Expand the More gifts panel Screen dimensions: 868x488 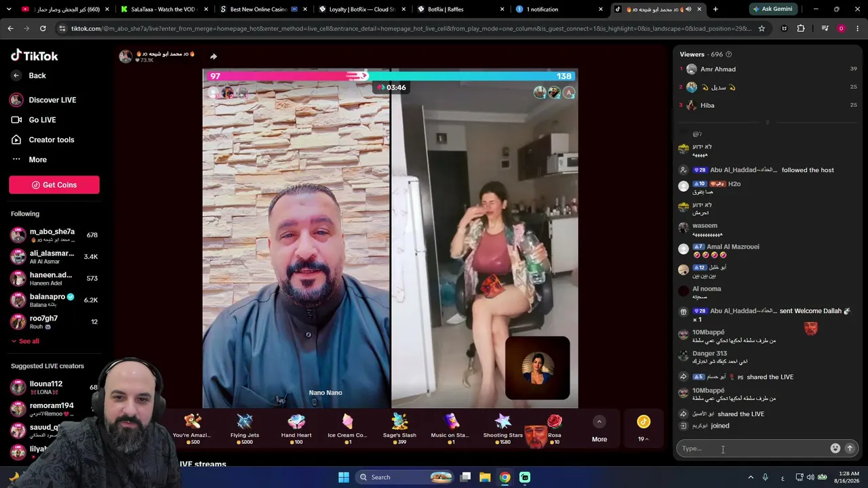tap(599, 429)
